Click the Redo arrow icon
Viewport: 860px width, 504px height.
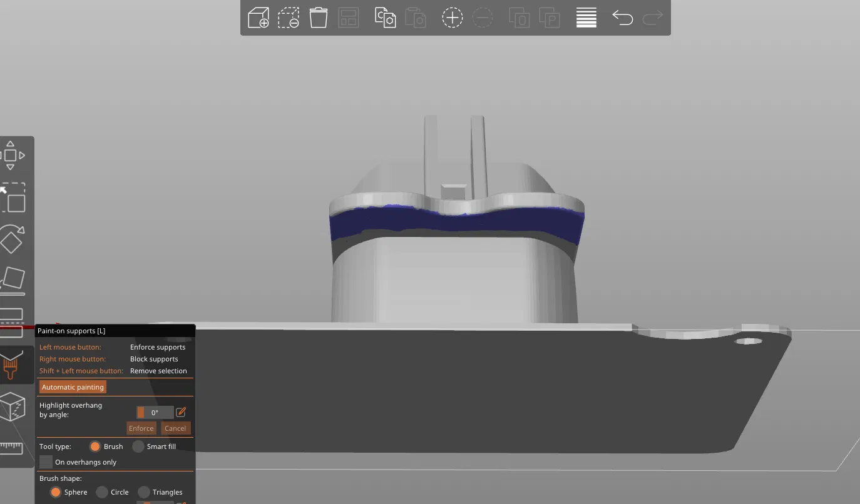[x=653, y=18]
